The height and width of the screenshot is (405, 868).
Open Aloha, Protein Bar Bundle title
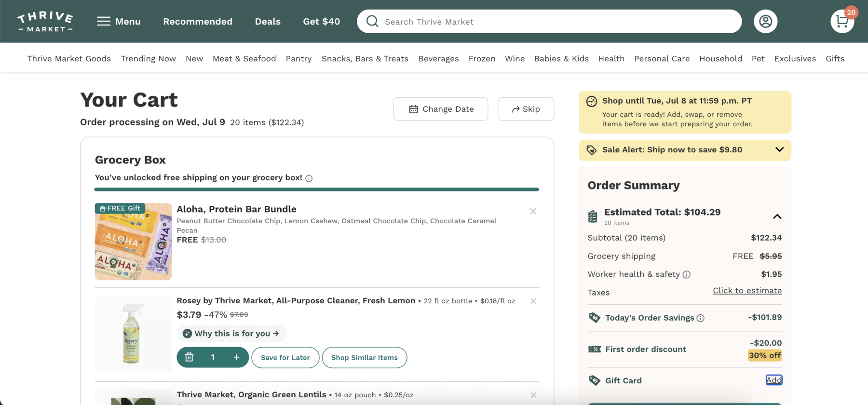click(x=236, y=209)
